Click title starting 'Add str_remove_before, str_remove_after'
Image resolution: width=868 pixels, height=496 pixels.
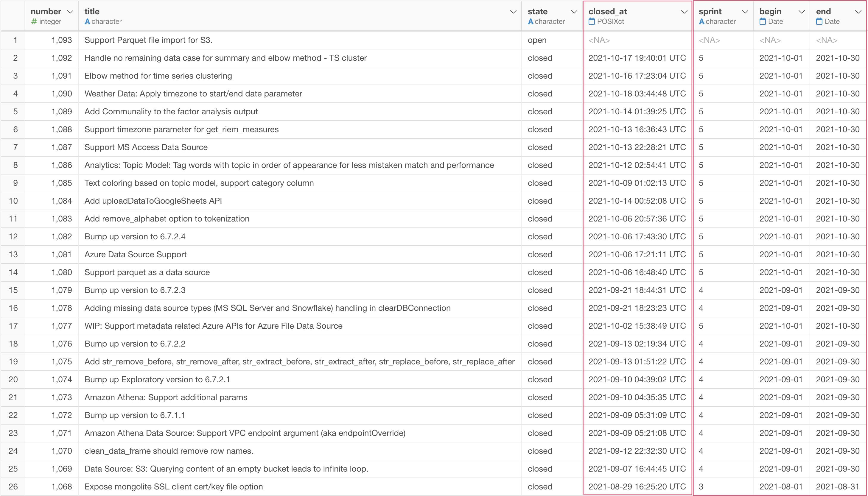(x=299, y=362)
